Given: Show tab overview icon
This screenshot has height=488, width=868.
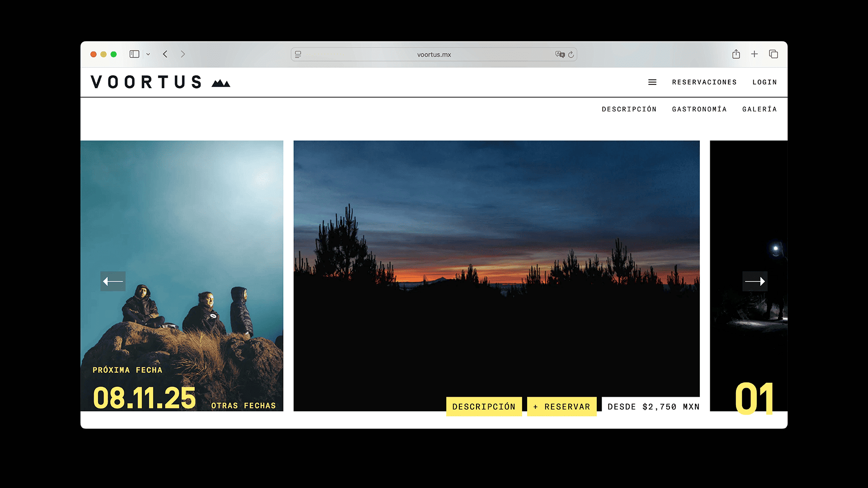Looking at the screenshot, I should (x=773, y=54).
